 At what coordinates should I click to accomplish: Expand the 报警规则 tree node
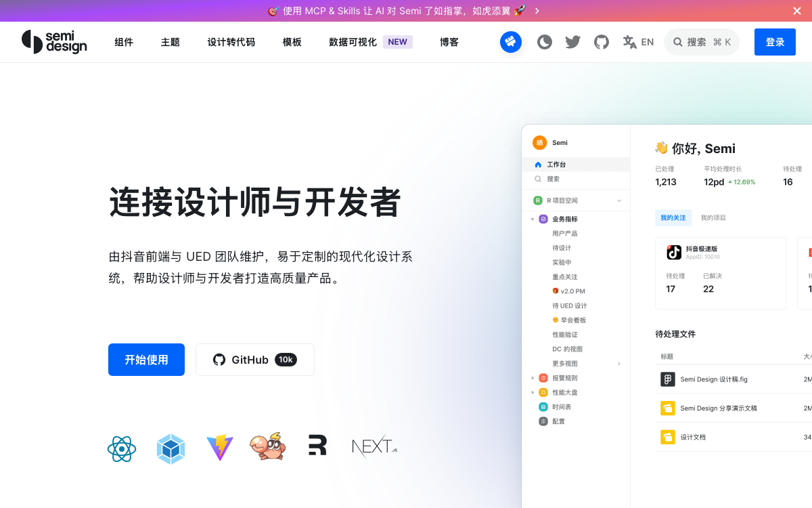coord(533,378)
